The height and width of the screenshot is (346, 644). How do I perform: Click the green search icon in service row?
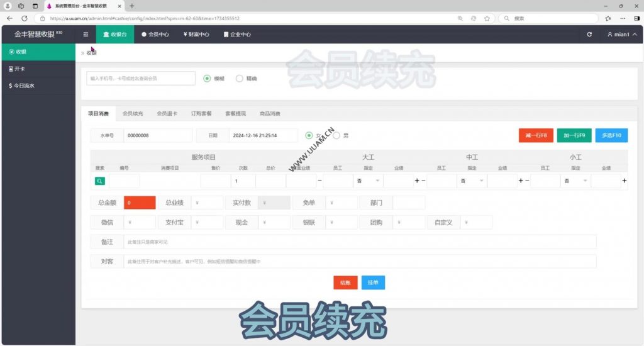(99, 181)
